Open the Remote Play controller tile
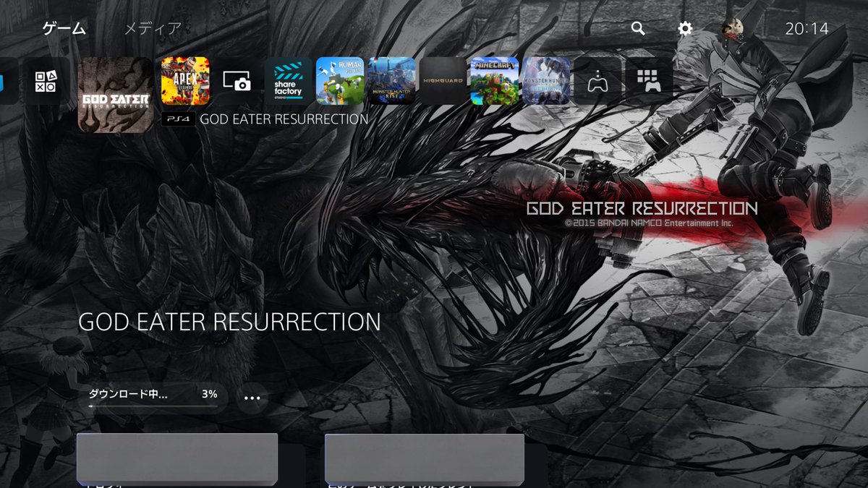Screen dimensions: 868x488 [x=597, y=82]
